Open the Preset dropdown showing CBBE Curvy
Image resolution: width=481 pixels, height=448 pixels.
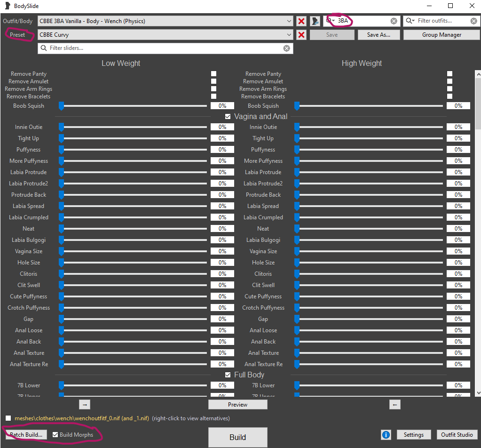tap(166, 35)
